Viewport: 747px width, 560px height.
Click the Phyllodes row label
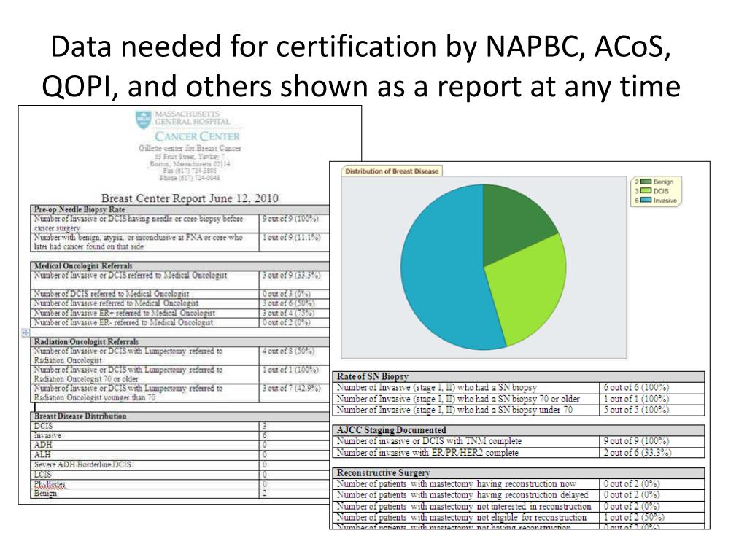pyautogui.click(x=50, y=484)
